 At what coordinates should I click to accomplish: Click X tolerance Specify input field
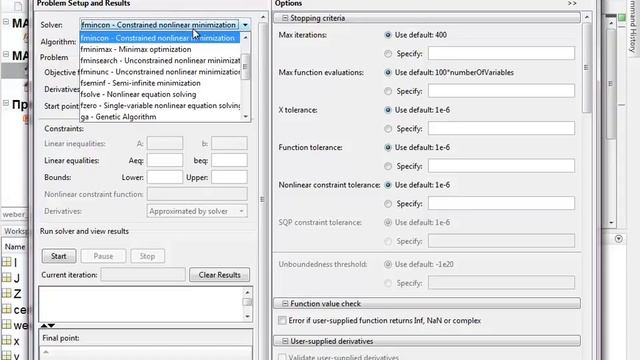(x=501, y=128)
